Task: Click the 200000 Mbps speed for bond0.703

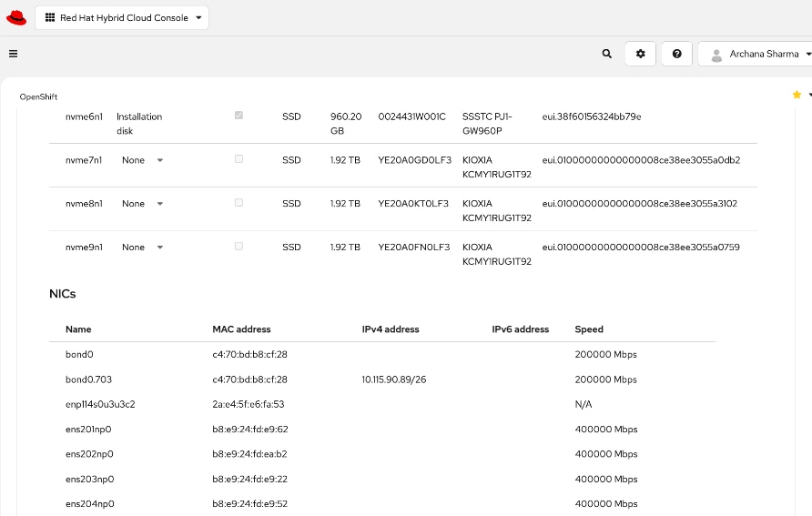Action: pyautogui.click(x=606, y=379)
